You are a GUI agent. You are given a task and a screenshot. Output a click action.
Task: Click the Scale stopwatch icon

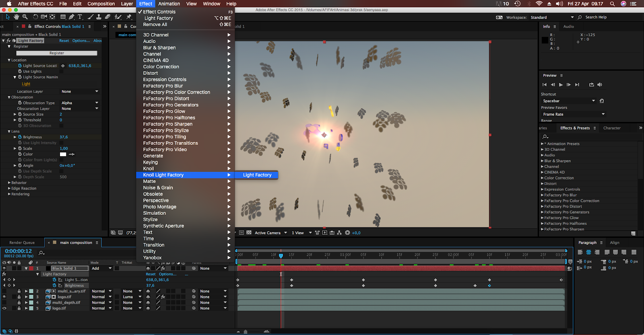[x=20, y=148]
